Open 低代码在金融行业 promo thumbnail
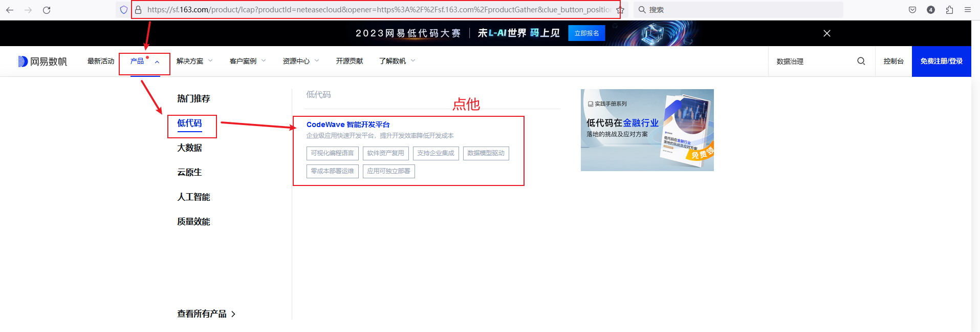980x332 pixels. (x=647, y=130)
